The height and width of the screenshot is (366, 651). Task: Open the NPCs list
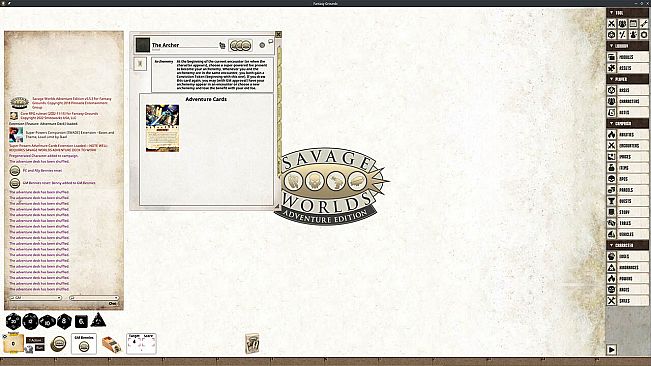point(627,179)
